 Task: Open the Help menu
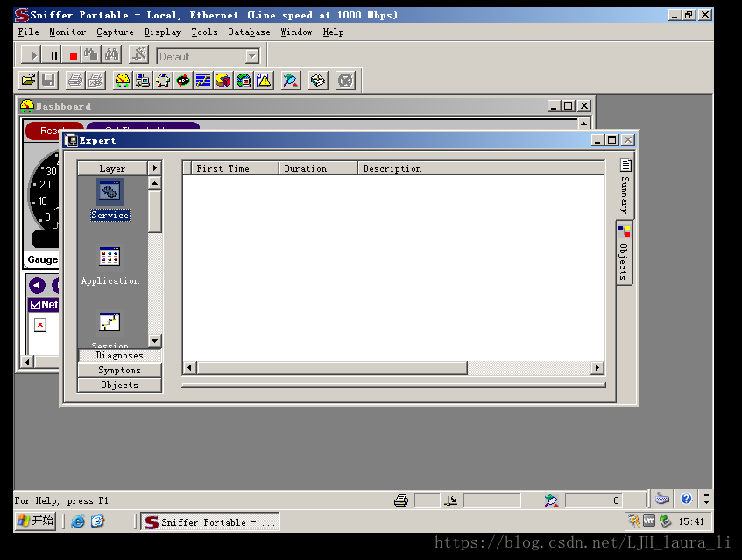pyautogui.click(x=333, y=32)
